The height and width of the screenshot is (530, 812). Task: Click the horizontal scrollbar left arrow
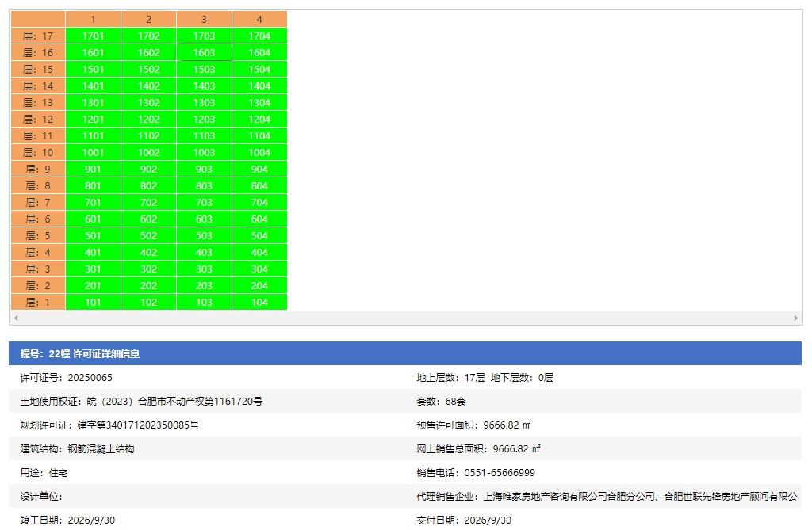pos(16,318)
